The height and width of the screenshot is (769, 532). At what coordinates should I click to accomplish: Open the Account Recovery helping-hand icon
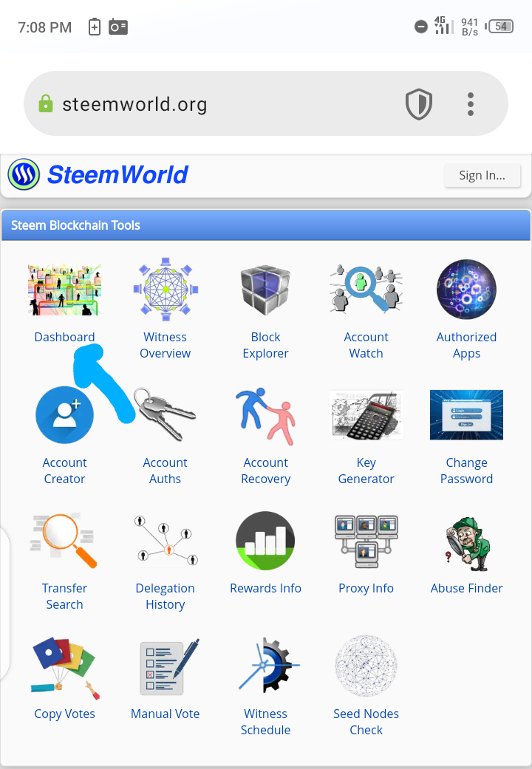pos(265,416)
